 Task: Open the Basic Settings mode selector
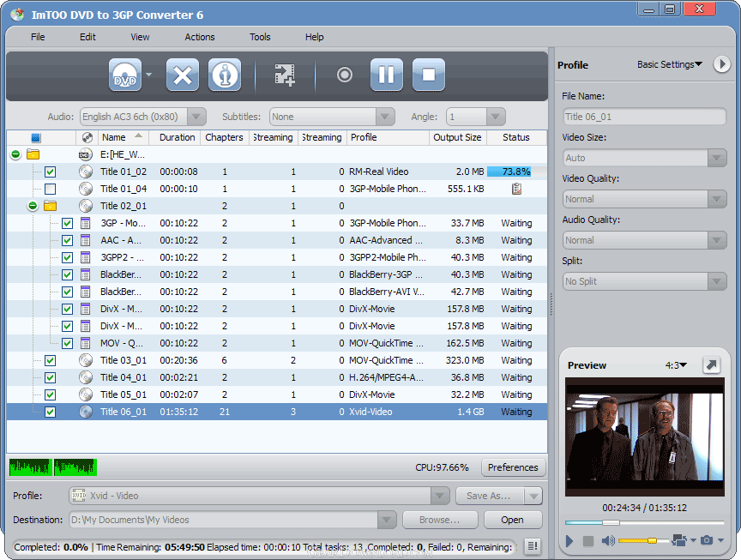pyautogui.click(x=670, y=64)
